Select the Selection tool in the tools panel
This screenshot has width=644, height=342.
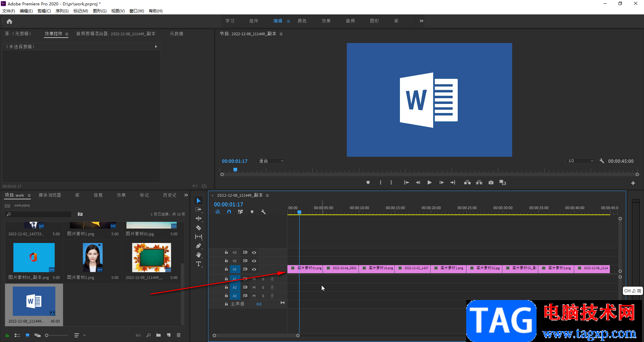tap(199, 201)
